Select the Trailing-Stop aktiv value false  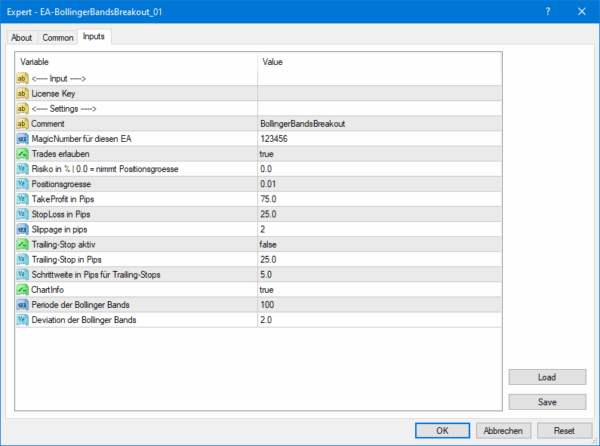click(x=269, y=244)
